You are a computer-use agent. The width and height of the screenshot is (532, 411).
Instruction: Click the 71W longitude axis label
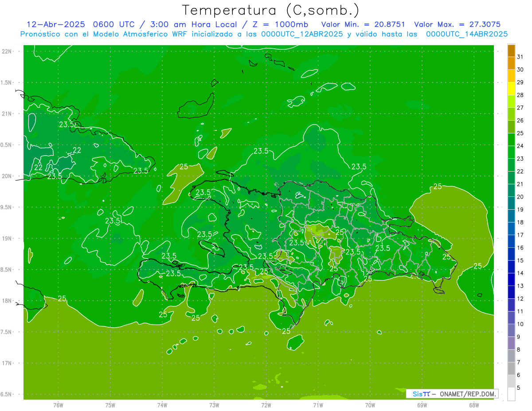pos(318,405)
